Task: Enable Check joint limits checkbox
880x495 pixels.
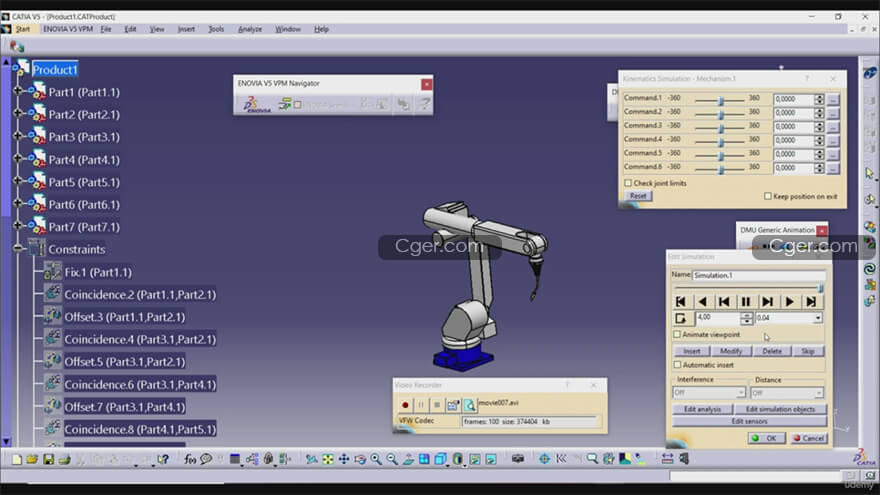Action: 628,183
